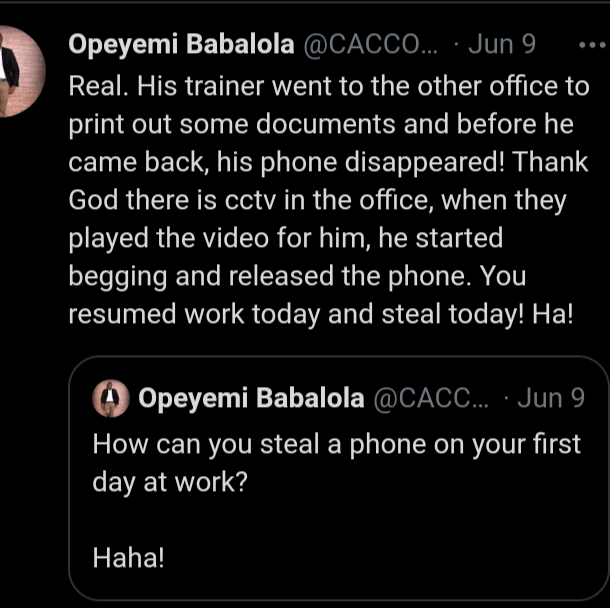Tap the @CACC... handle in quoted tweet
The image size is (610, 608).
[431, 399]
